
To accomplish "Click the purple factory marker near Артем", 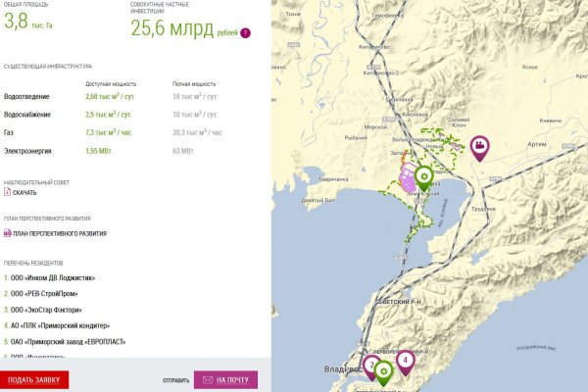I will tap(480, 146).
